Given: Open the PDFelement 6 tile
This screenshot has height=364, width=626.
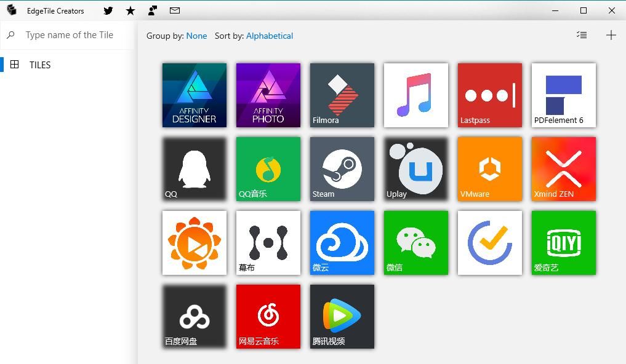Looking at the screenshot, I should 564,95.
